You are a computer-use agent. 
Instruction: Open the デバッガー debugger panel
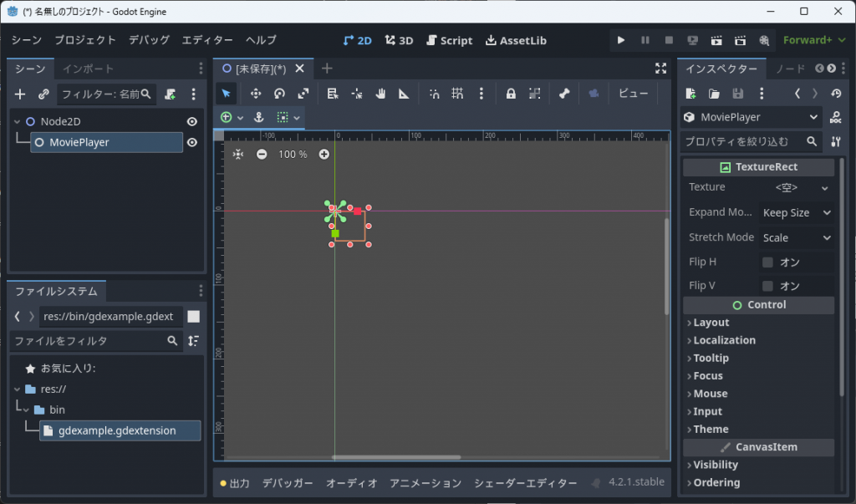pyautogui.click(x=288, y=483)
